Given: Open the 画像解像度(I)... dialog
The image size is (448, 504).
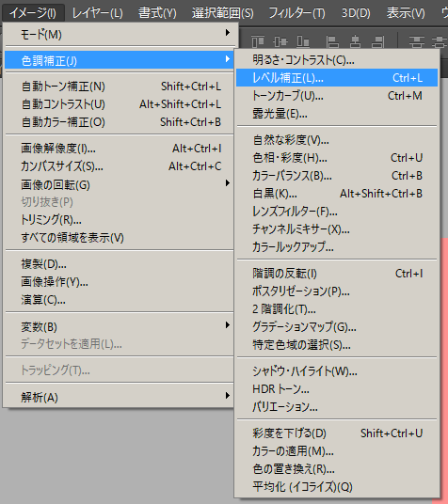Looking at the screenshot, I should pyautogui.click(x=120, y=149).
